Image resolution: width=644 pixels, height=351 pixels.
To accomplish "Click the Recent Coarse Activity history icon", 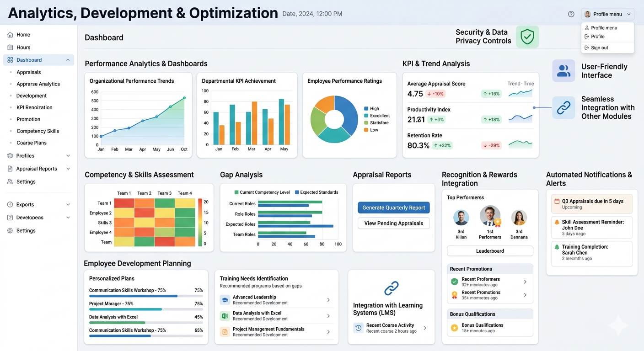I will (359, 328).
